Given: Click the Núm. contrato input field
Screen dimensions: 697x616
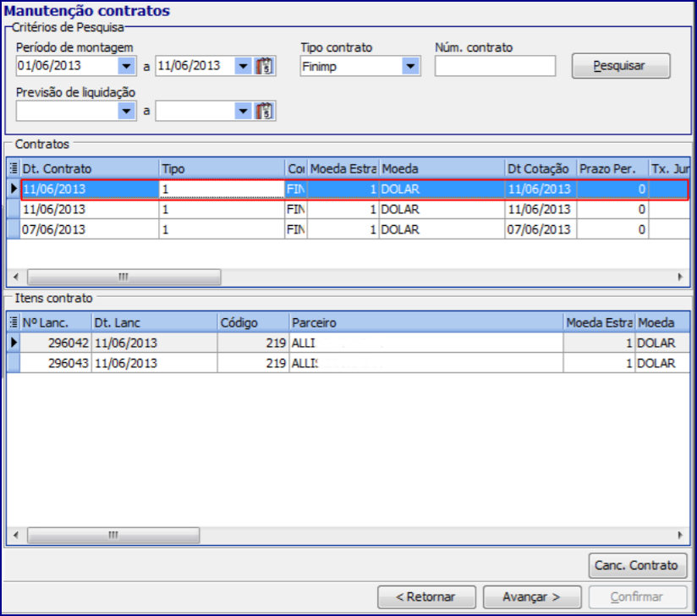Looking at the screenshot, I should (x=495, y=66).
